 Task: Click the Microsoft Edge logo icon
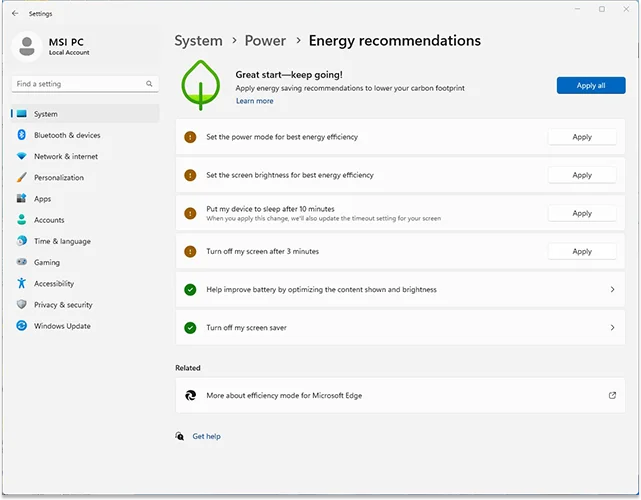point(191,395)
